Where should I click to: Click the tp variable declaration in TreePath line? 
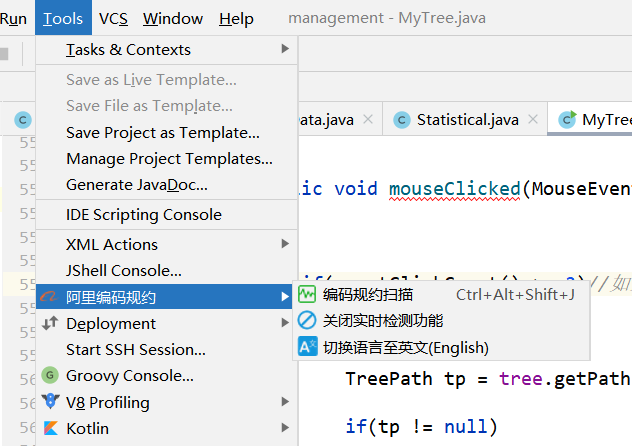(455, 380)
